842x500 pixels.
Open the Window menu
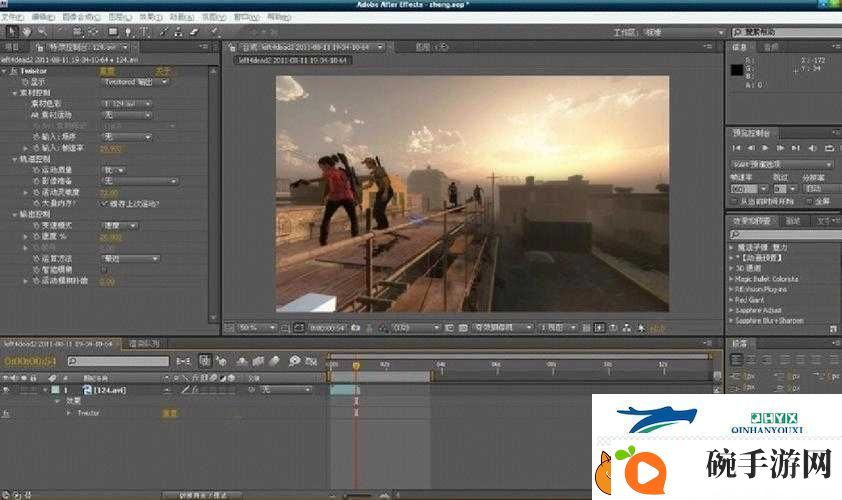(246, 17)
